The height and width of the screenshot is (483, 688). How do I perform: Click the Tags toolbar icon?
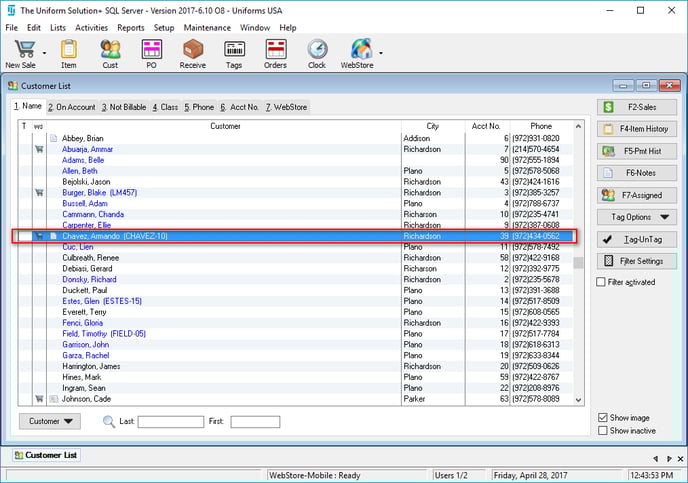(x=235, y=49)
